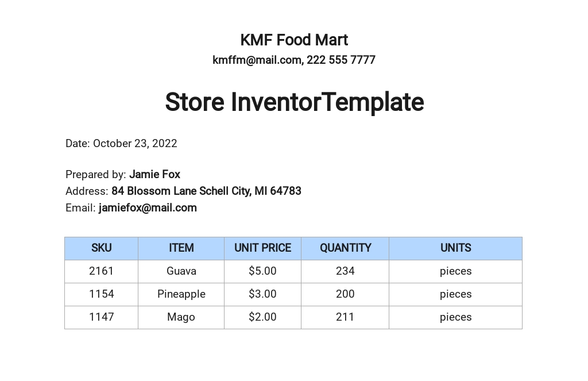The height and width of the screenshot is (381, 588).
Task: Click the Guava item cell
Action: point(181,271)
